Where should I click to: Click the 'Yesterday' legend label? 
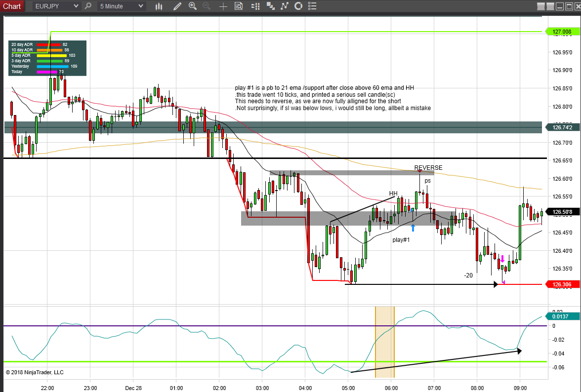[x=20, y=66]
